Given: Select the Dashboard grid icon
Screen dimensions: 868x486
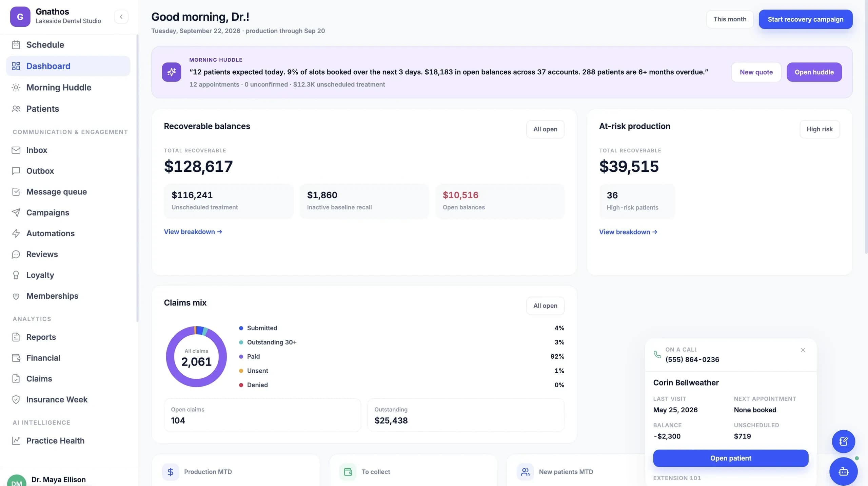Looking at the screenshot, I should (16, 66).
